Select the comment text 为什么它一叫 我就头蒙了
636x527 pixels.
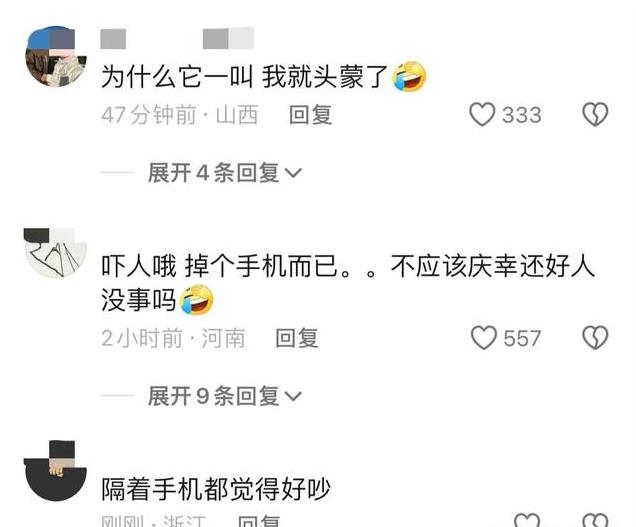pyautogui.click(x=245, y=77)
